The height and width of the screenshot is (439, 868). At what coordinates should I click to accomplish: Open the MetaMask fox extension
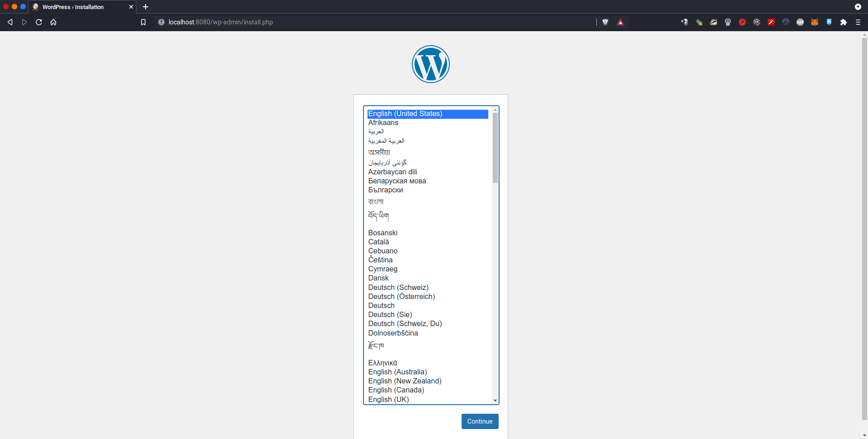click(815, 22)
